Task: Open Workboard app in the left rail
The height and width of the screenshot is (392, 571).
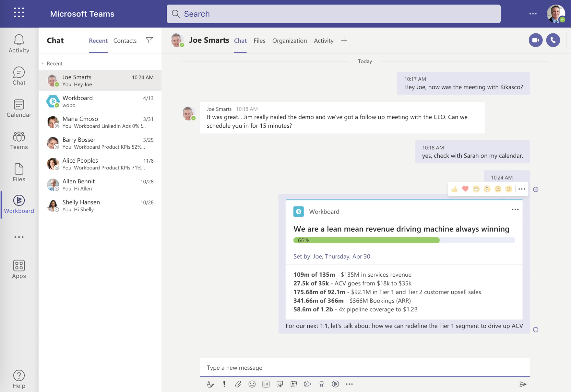Action: (19, 204)
